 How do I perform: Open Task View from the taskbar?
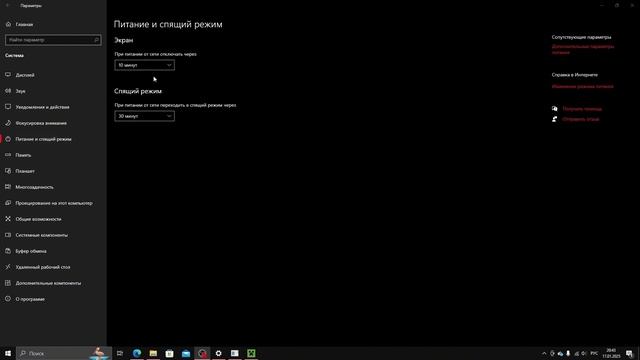coord(120,353)
